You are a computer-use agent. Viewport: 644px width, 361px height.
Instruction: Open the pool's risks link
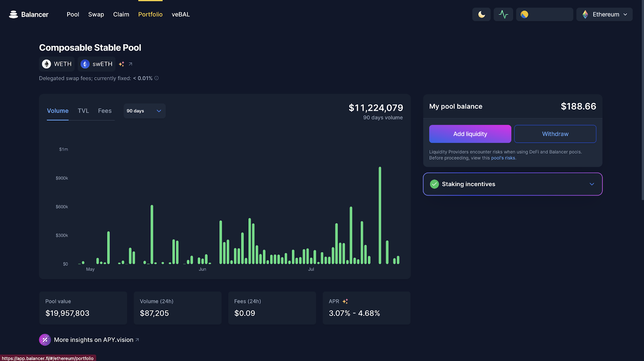point(503,158)
